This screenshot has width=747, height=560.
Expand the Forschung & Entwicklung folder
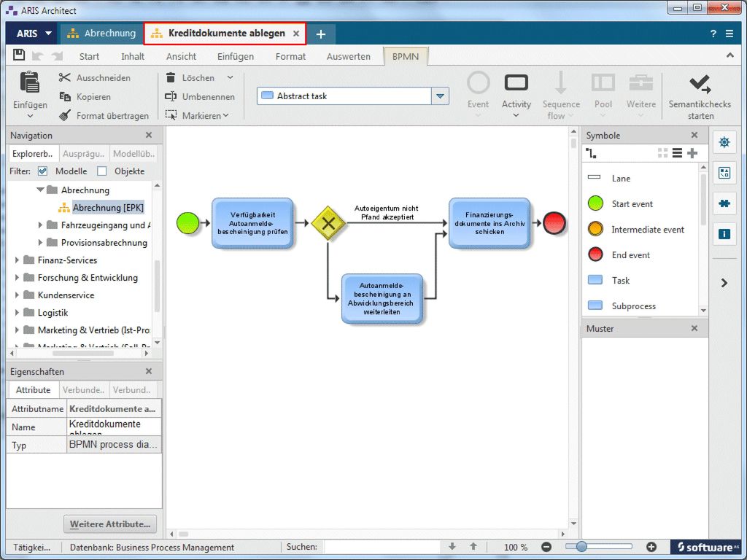pyautogui.click(x=18, y=278)
